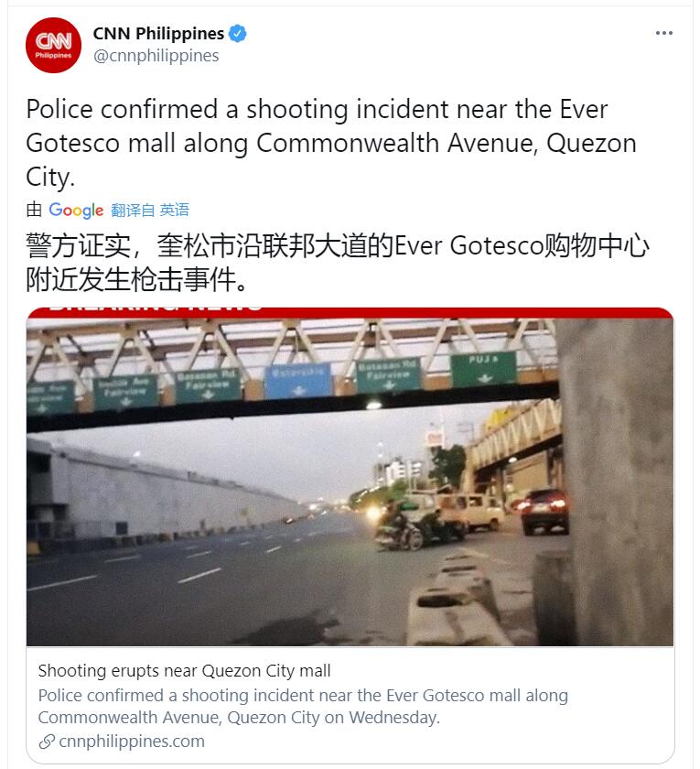
Task: Open the @cnnphilippines handle link
Action: pos(156,56)
